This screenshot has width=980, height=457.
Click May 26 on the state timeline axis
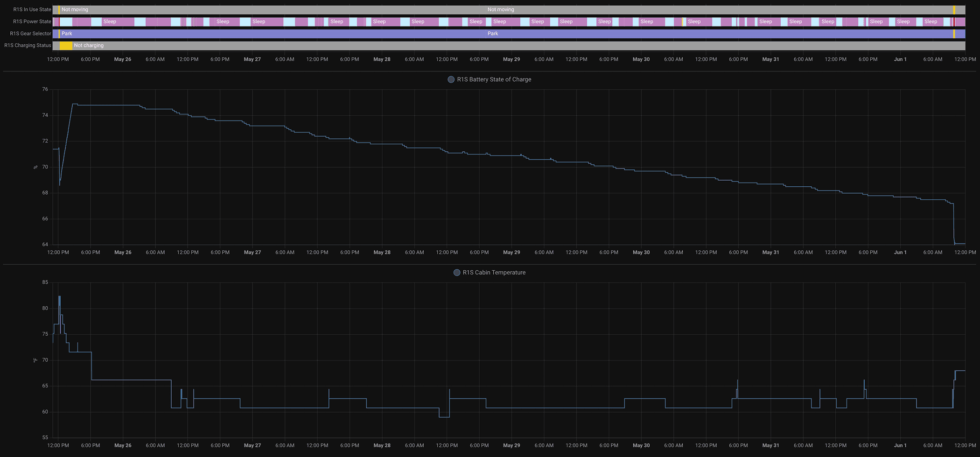pos(123,59)
